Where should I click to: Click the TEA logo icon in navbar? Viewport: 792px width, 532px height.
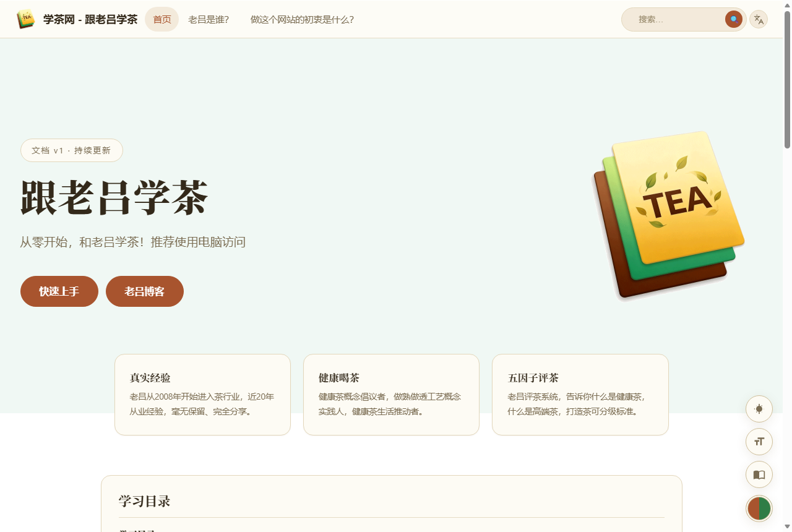click(25, 19)
